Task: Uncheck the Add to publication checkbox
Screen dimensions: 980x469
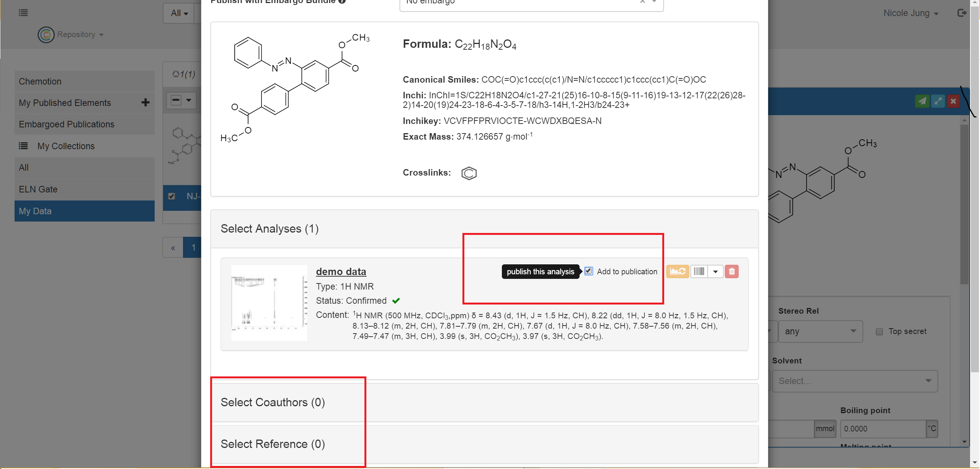Action: (x=589, y=271)
